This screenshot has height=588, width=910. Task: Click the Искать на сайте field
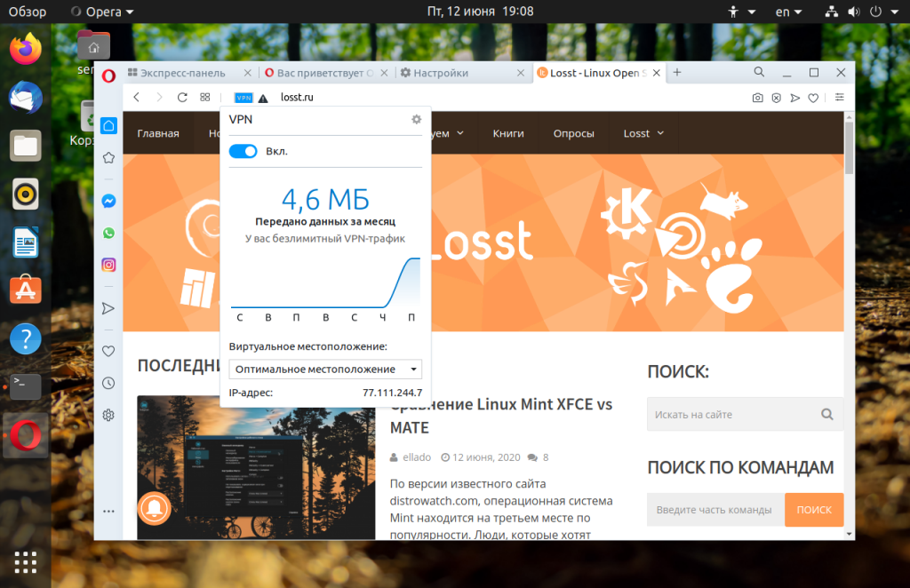click(735, 414)
